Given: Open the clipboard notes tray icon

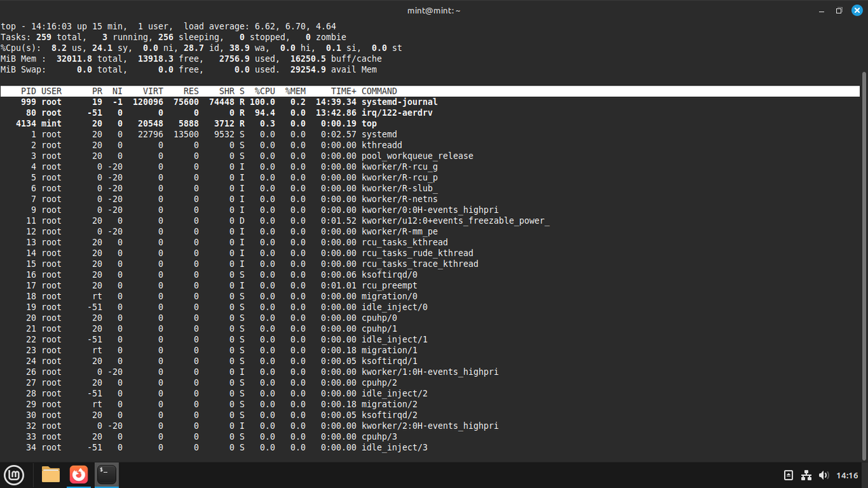Looking at the screenshot, I should [789, 475].
